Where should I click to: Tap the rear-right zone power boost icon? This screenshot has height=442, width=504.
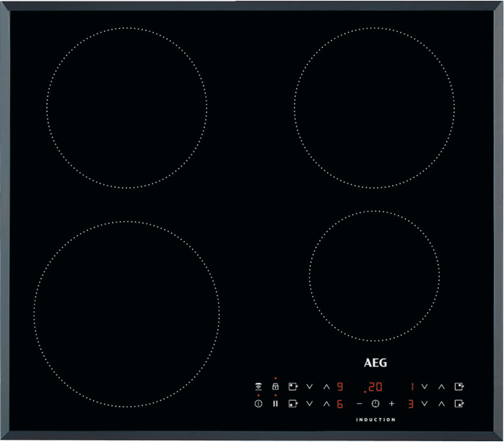tap(459, 386)
